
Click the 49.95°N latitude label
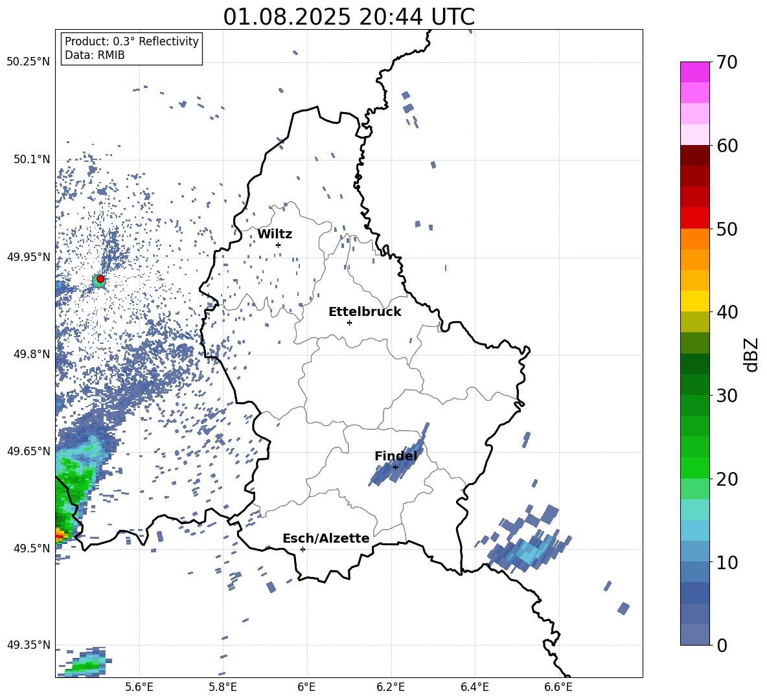pyautogui.click(x=29, y=256)
